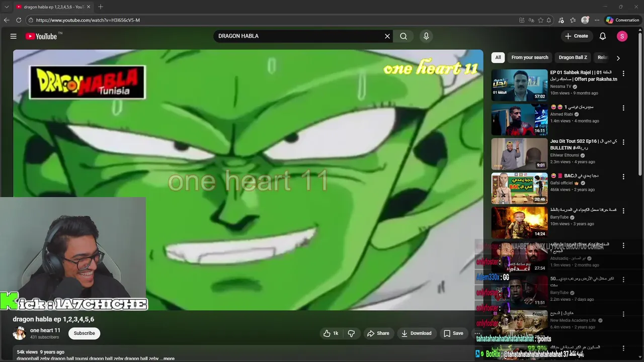This screenshot has width=644, height=362.
Task: Click the address bar bell icon
Action: click(549, 20)
